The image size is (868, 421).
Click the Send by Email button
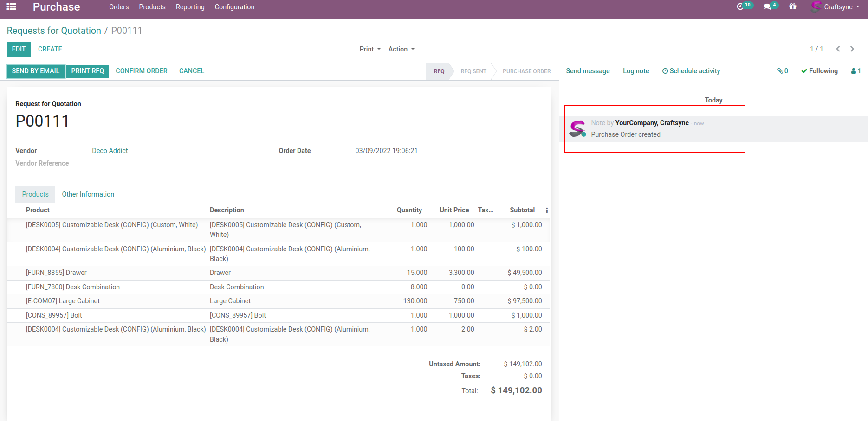(x=36, y=71)
